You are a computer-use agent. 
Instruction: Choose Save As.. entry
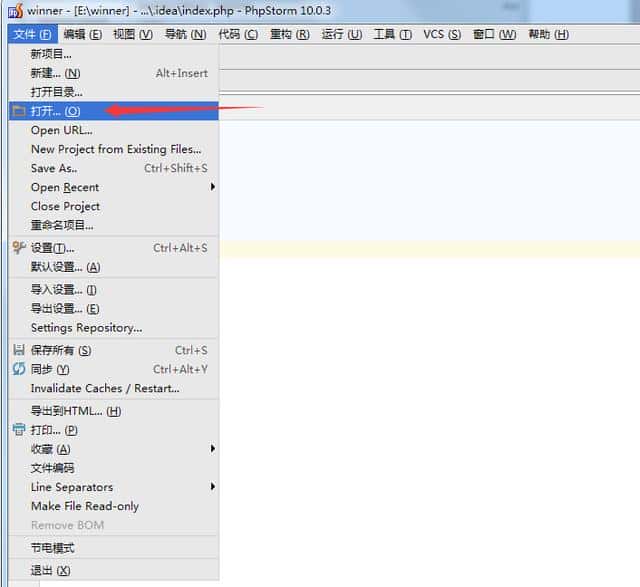click(x=113, y=168)
